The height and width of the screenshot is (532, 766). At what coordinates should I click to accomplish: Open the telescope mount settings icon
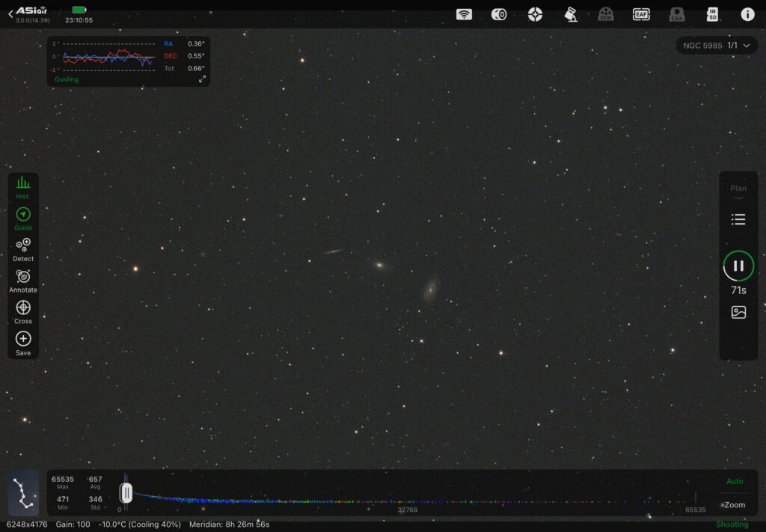(570, 14)
